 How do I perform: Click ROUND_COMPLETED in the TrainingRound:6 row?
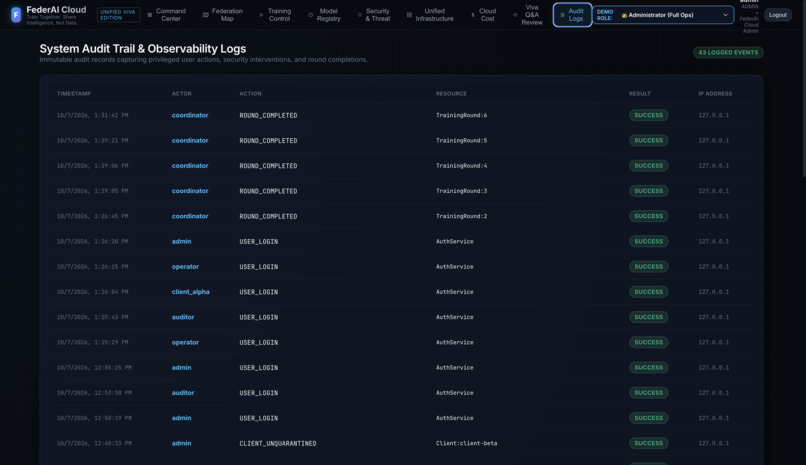pos(268,115)
